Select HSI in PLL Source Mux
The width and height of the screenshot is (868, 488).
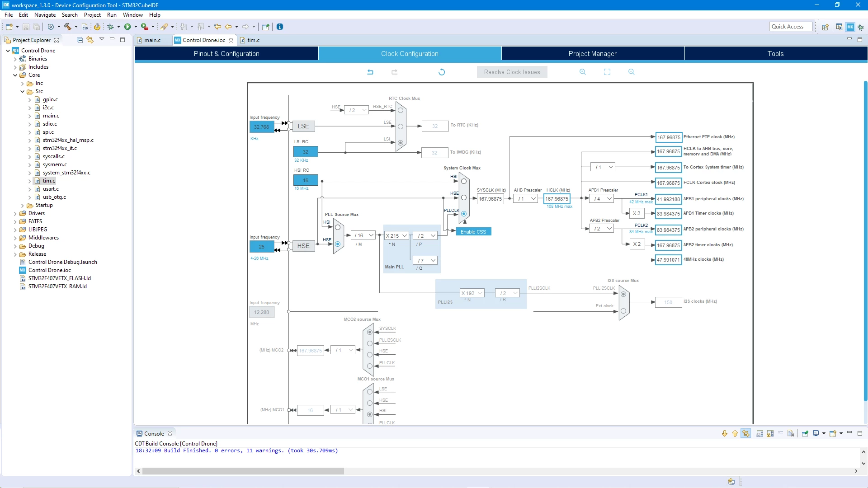[338, 227]
